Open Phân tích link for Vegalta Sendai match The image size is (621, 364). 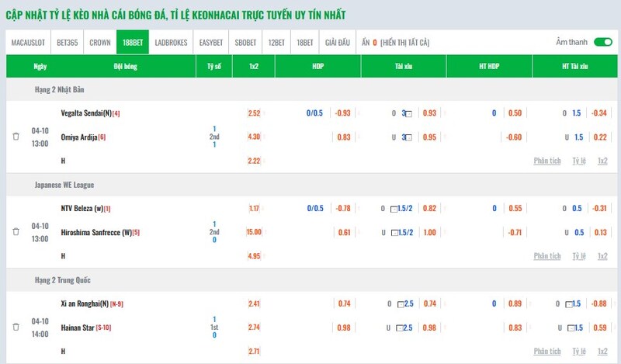546,161
